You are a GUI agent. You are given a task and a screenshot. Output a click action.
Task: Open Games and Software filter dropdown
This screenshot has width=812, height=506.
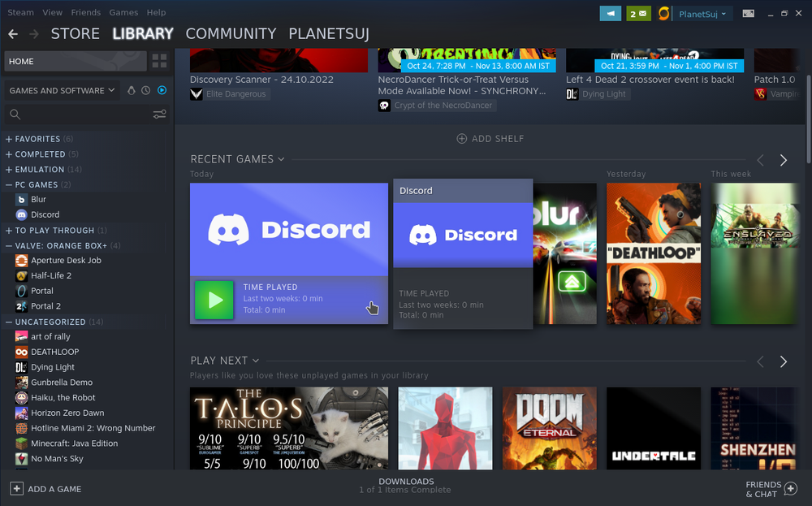(x=62, y=90)
